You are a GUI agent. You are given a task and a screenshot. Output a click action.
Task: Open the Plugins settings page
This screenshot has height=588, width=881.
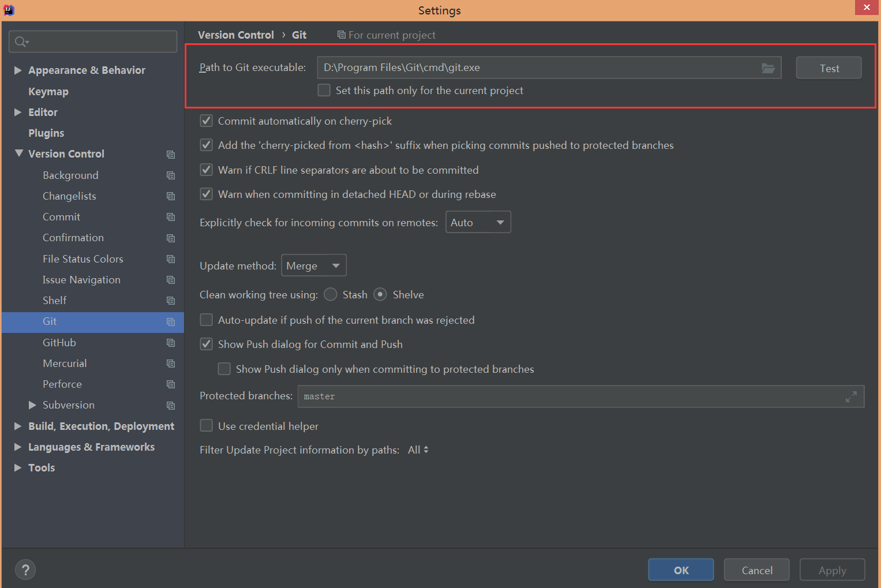(46, 133)
